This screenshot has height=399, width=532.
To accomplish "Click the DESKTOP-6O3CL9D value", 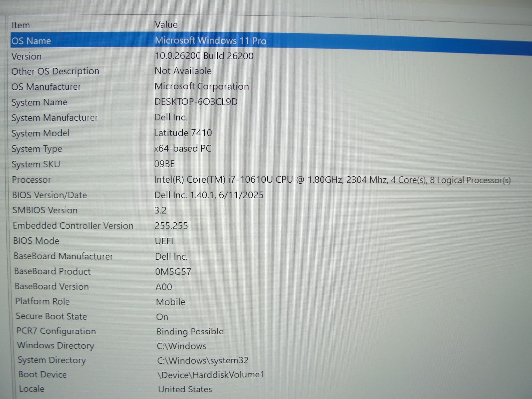I will click(196, 102).
